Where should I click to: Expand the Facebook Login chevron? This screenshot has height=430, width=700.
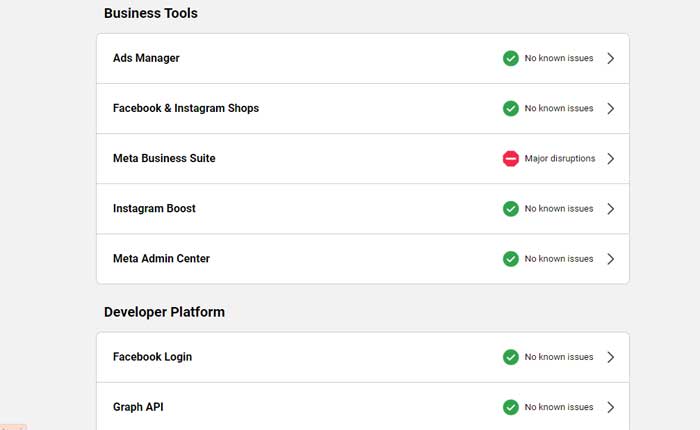(610, 357)
